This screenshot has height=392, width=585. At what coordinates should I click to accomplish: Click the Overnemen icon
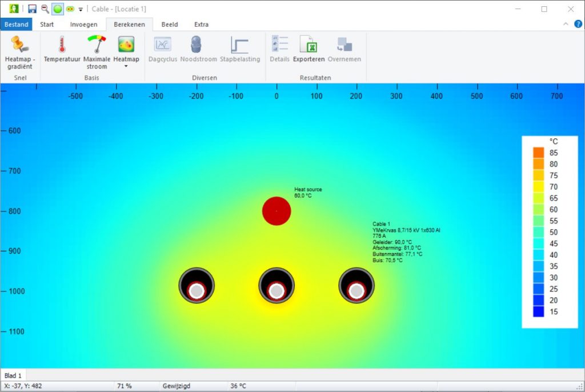click(344, 45)
